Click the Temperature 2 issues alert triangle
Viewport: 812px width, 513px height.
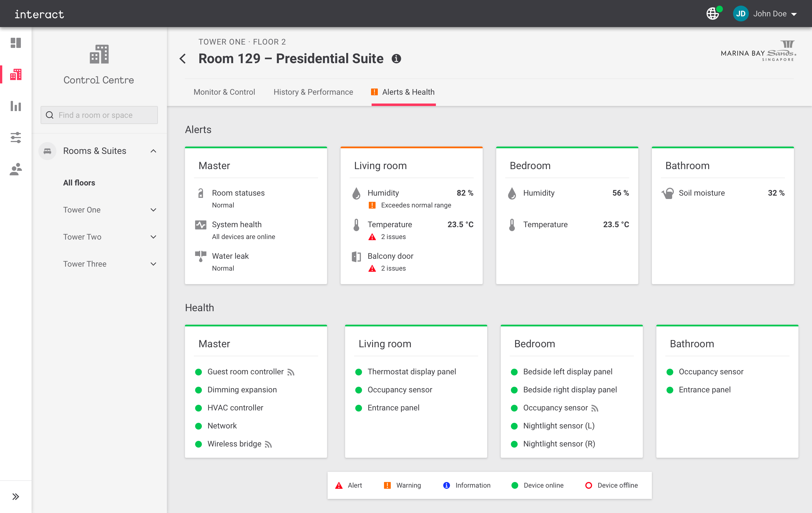372,236
